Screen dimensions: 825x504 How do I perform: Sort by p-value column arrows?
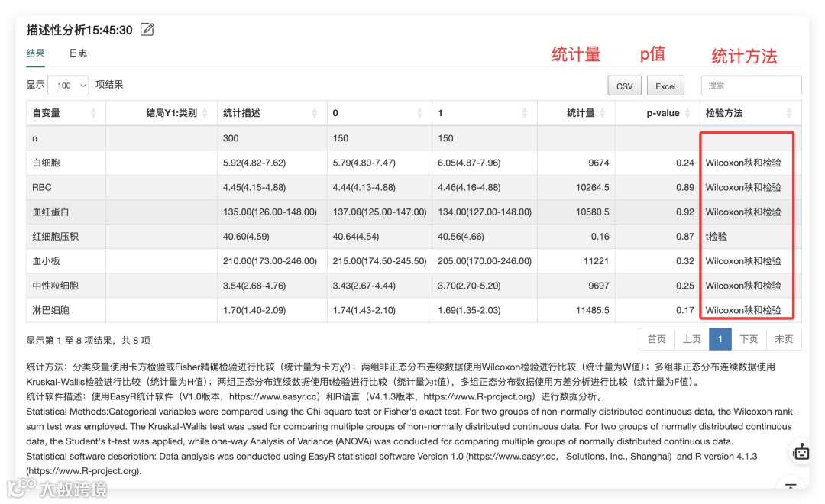(687, 113)
